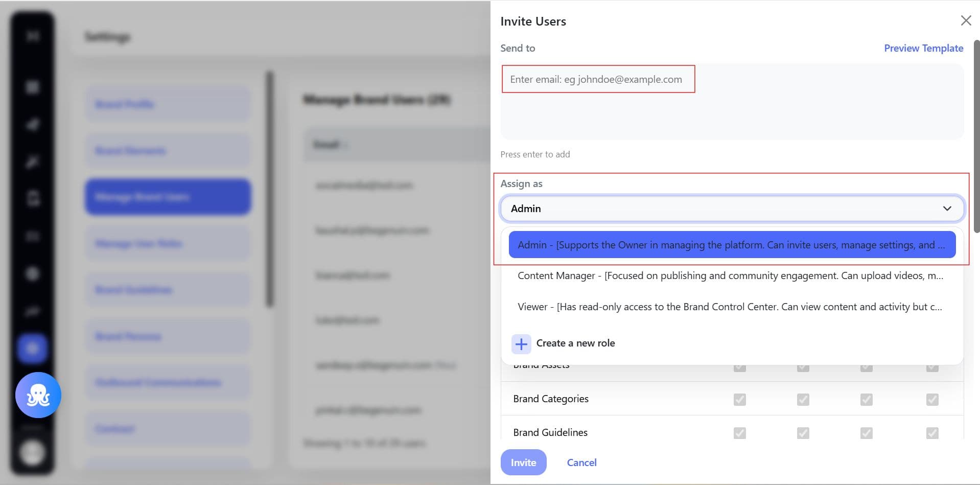This screenshot has height=485, width=980.
Task: Choose the Viewer role option
Action: [732, 307]
